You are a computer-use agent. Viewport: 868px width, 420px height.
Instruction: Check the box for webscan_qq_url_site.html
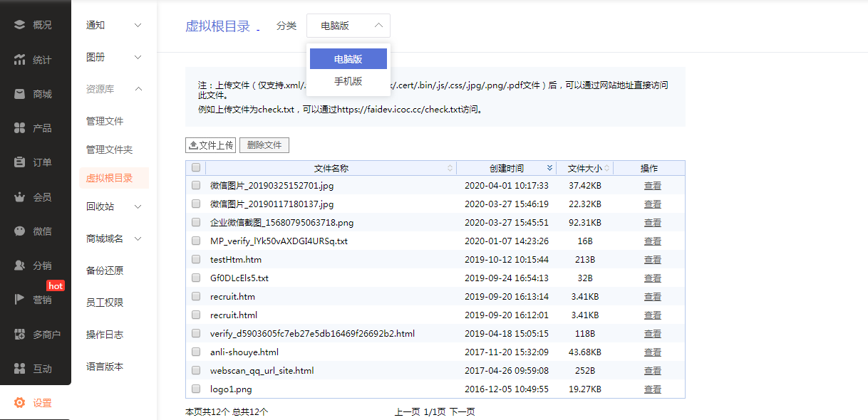coord(196,370)
